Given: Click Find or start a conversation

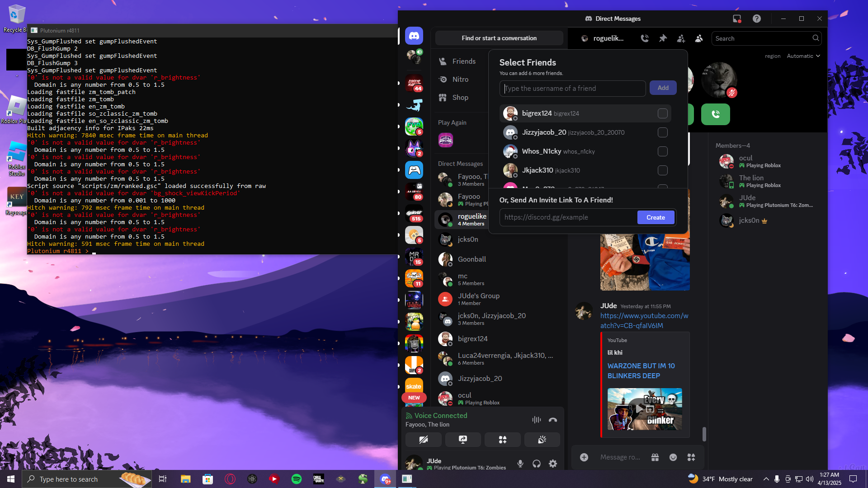Looking at the screenshot, I should [499, 38].
